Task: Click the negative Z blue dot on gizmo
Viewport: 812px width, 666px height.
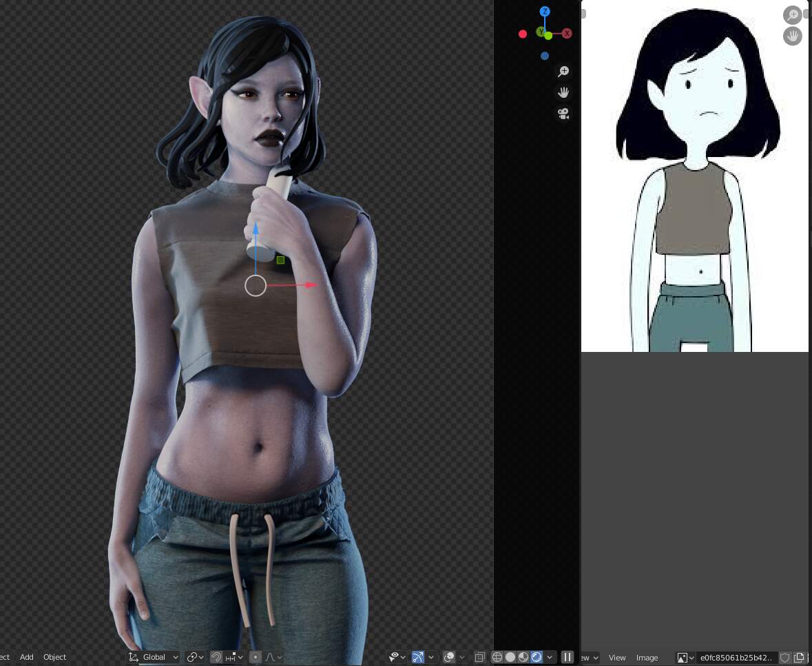Action: [544, 56]
